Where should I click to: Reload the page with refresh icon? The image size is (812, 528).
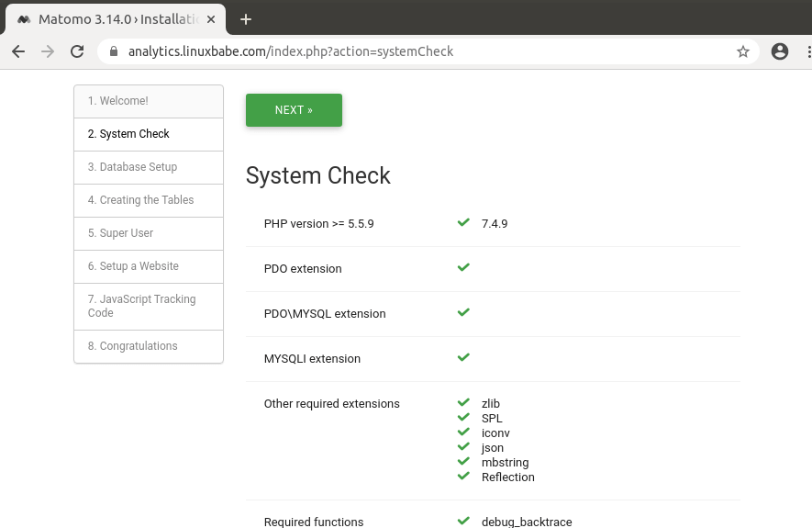77,51
